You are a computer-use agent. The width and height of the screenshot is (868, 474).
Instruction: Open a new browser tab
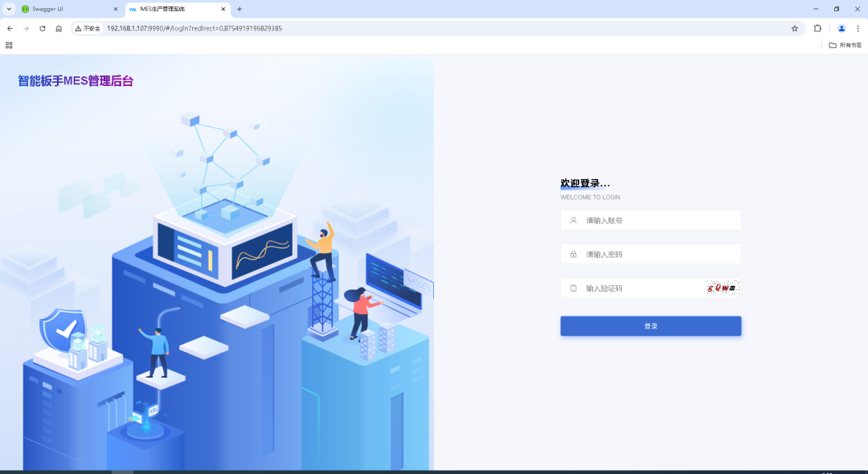tap(240, 9)
